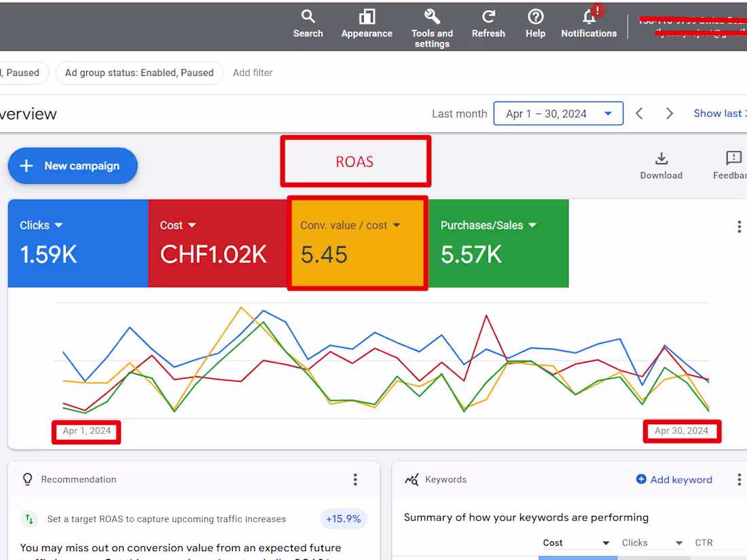Download the overview report
This screenshot has height=560, width=747.
click(661, 166)
